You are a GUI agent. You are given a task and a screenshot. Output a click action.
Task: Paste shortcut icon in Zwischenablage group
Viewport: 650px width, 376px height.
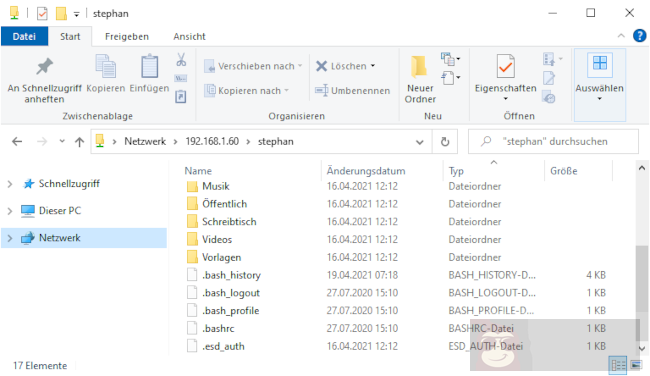pos(181,97)
